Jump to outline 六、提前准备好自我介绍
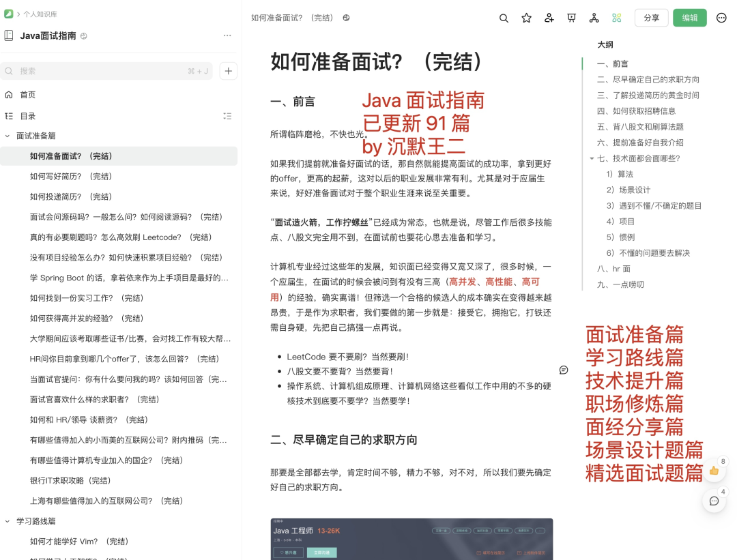Image resolution: width=737 pixels, height=560 pixels. (640, 143)
